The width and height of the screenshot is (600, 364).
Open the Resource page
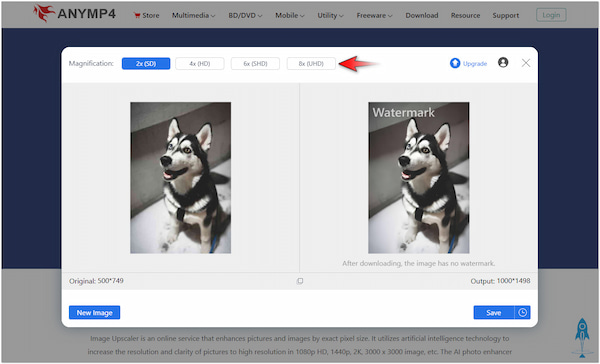pos(465,15)
